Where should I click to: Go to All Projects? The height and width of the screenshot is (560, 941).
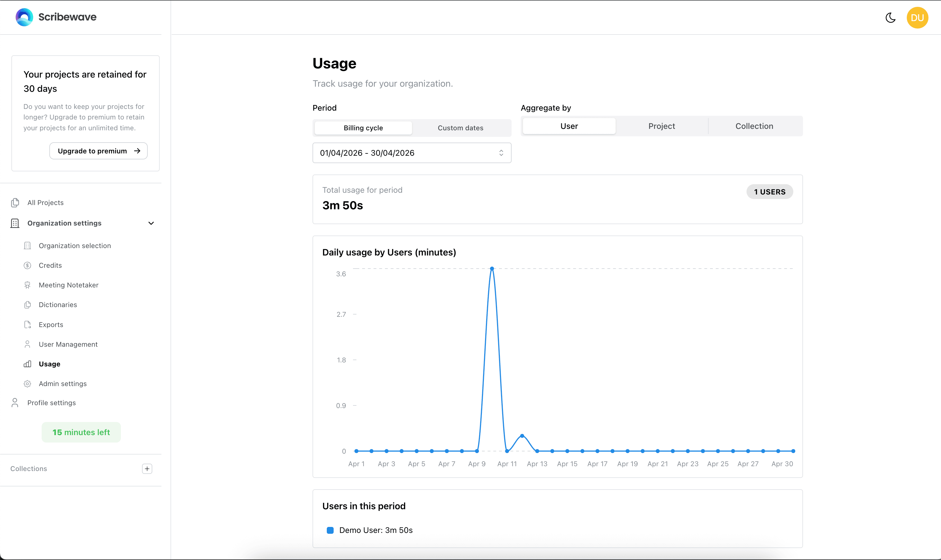(x=45, y=203)
